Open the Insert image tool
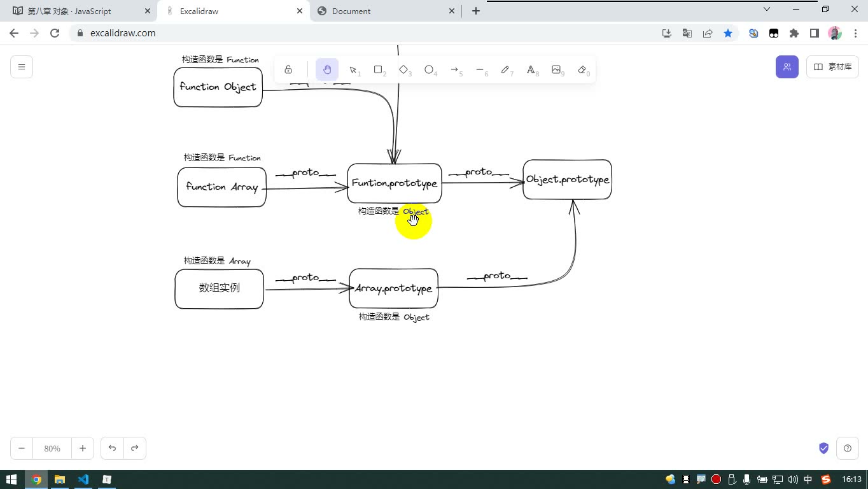The height and width of the screenshot is (489, 868). tap(557, 70)
